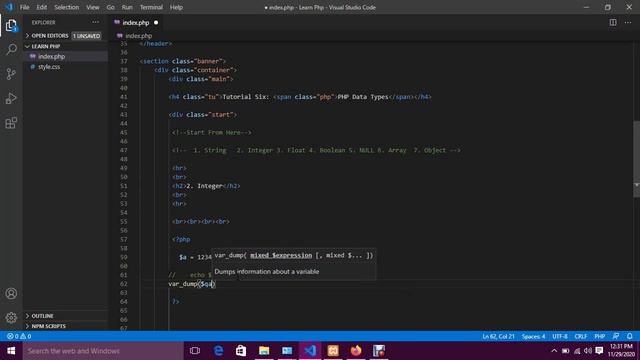Viewport: 640px width, 360px height.
Task: Click the '2. Integer' h2 code line
Action: click(206, 186)
